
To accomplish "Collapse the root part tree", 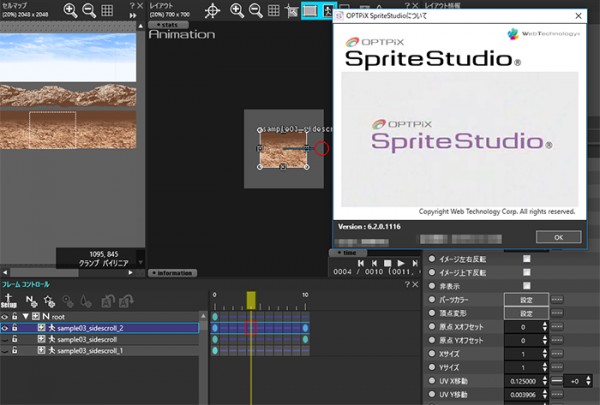I will (26, 317).
